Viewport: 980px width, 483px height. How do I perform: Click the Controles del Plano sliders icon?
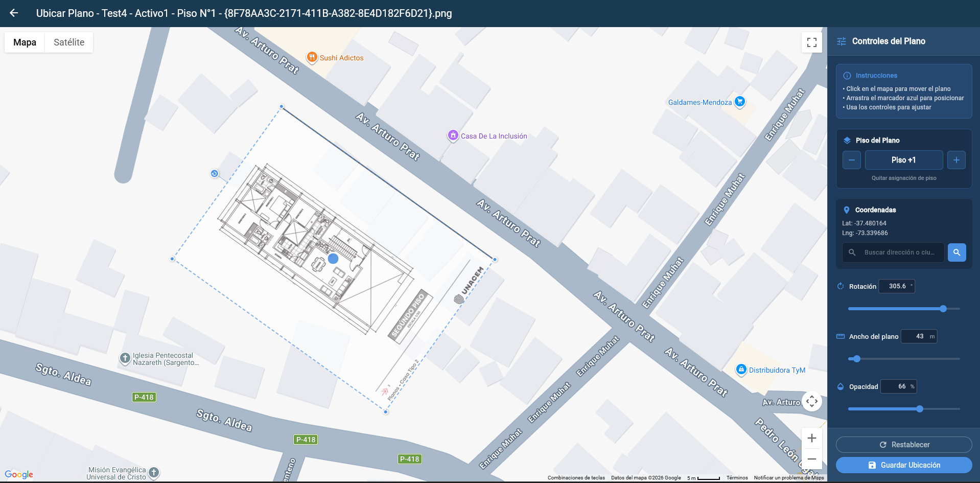842,41
